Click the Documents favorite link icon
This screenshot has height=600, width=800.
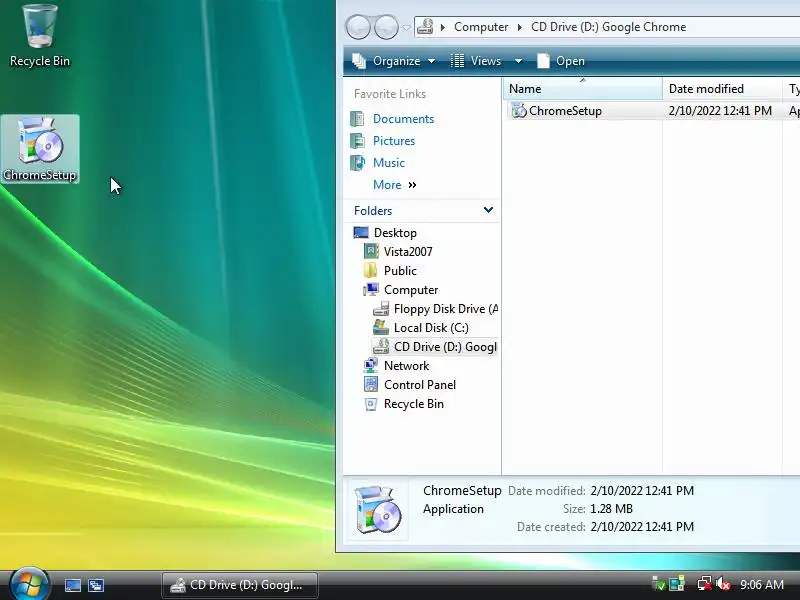coord(357,118)
